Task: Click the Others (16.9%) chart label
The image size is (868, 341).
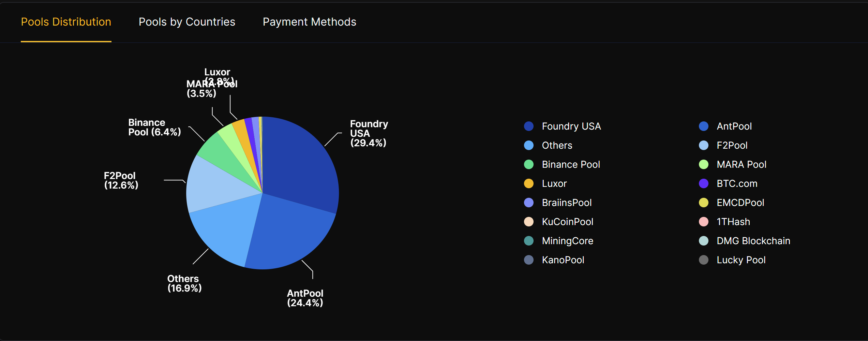Action: (x=184, y=283)
